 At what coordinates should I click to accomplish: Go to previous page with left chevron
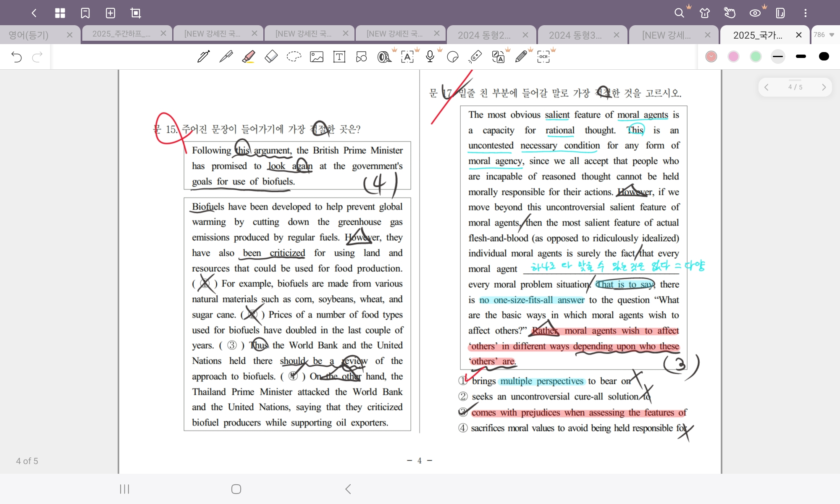[x=766, y=87]
